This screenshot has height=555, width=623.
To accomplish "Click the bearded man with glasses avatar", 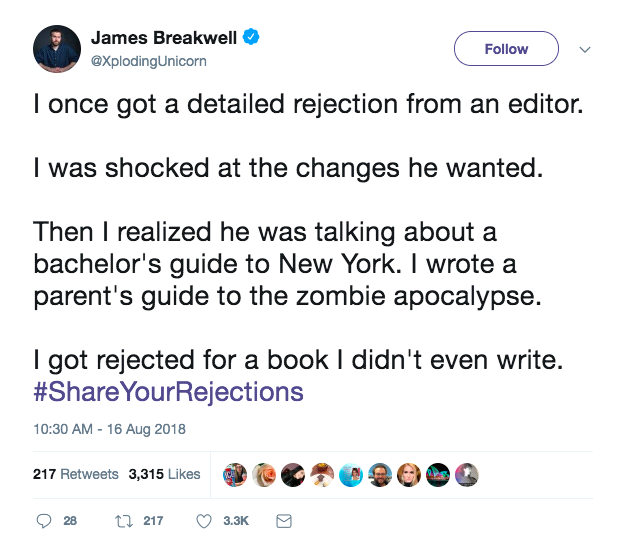I will point(379,475).
